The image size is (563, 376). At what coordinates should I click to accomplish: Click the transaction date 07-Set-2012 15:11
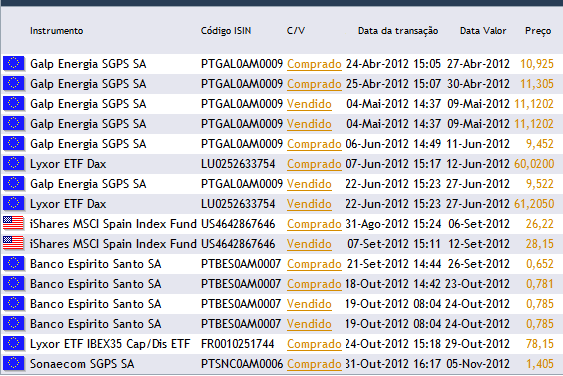[x=394, y=244]
